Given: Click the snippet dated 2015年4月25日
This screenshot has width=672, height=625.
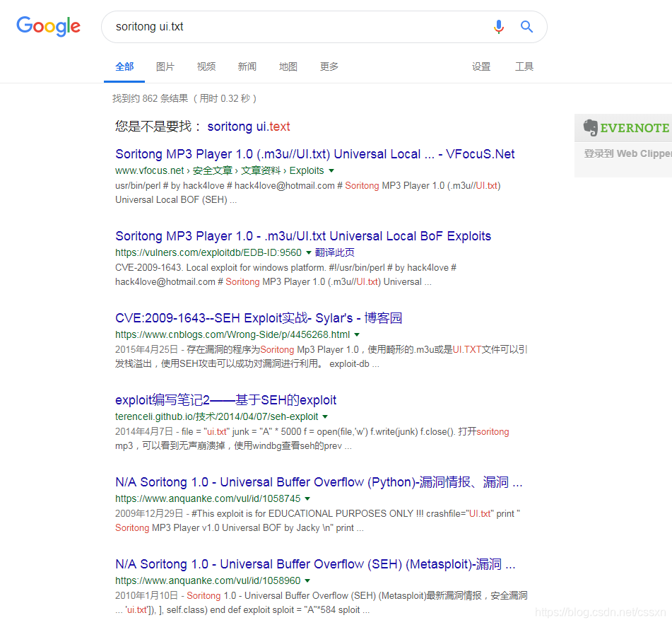Looking at the screenshot, I should click(321, 356).
